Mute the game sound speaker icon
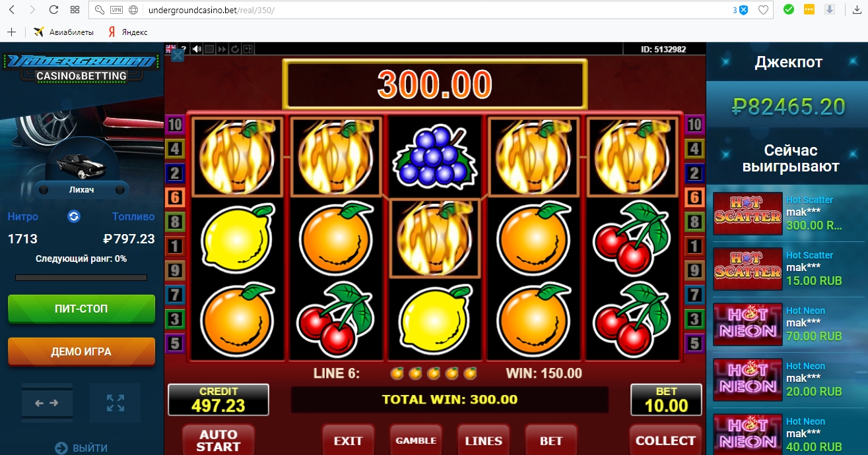This screenshot has height=455, width=868. (x=197, y=49)
